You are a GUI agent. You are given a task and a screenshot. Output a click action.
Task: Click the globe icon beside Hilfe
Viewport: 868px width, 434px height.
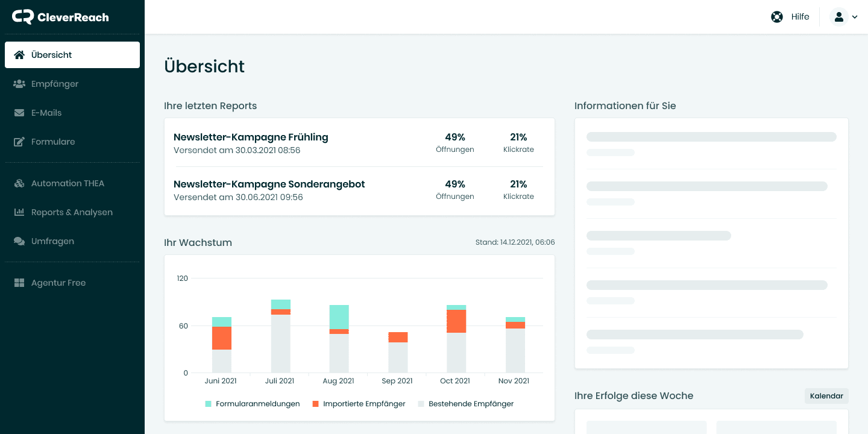(776, 16)
